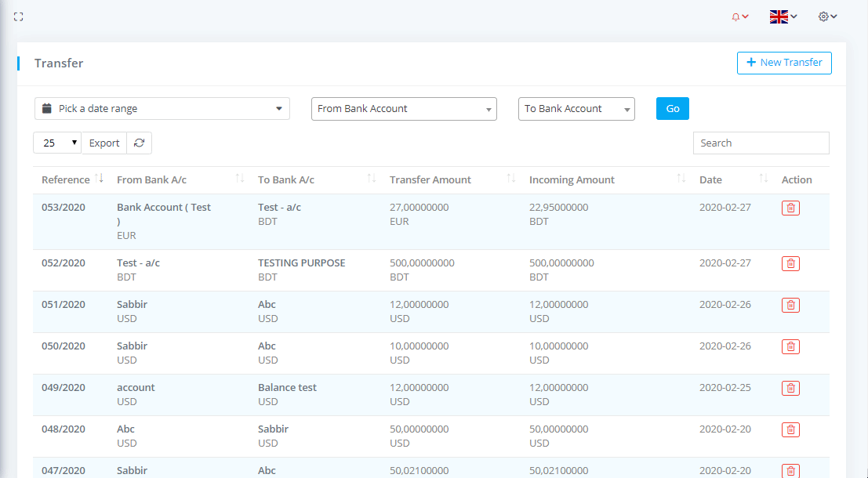Open the settings gear menu
The height and width of the screenshot is (478, 868).
point(827,16)
